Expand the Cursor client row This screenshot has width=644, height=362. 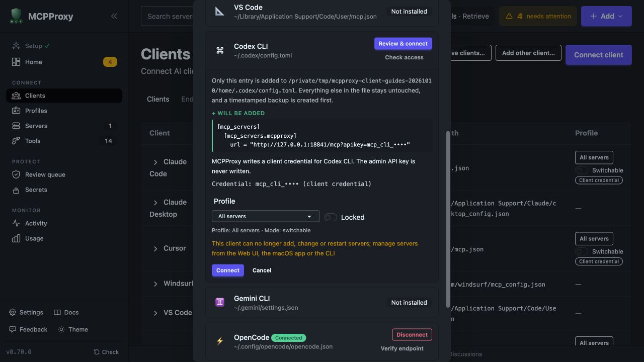coord(155,248)
